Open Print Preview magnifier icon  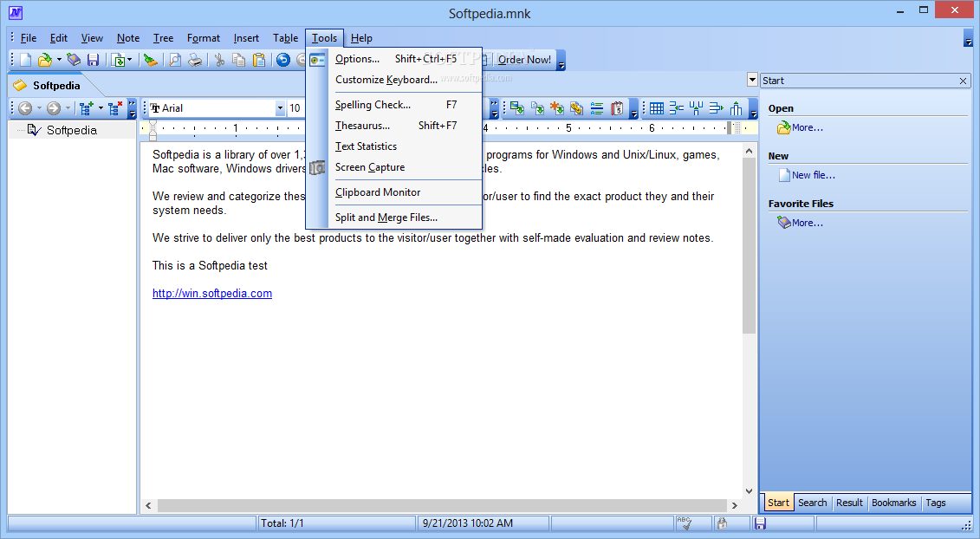tap(175, 60)
